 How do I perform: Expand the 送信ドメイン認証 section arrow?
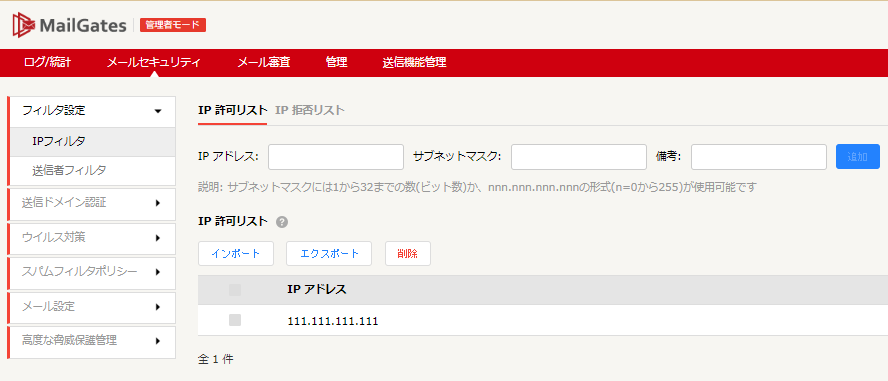pos(158,203)
